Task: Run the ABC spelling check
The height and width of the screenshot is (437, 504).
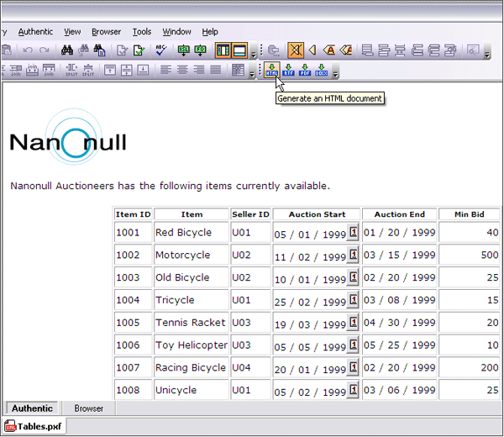Action: [160, 50]
